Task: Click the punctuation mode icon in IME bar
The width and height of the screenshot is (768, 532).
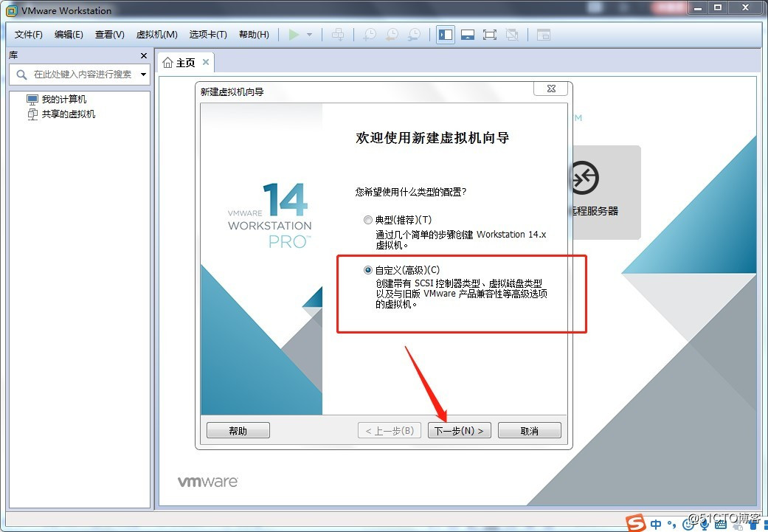Action: coord(672,525)
